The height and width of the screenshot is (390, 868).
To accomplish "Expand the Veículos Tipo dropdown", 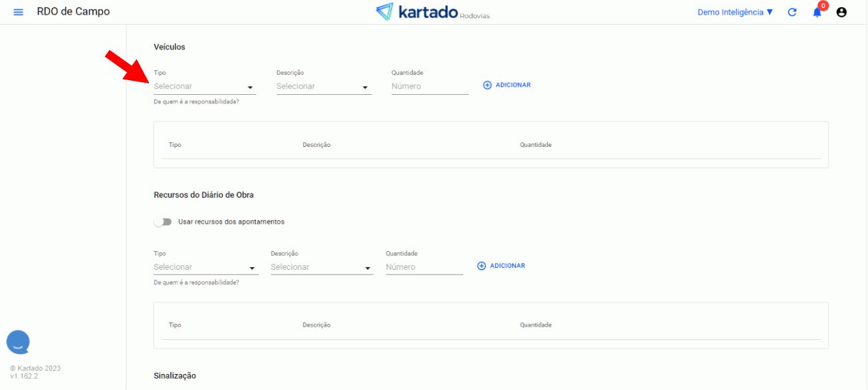I will click(x=204, y=87).
